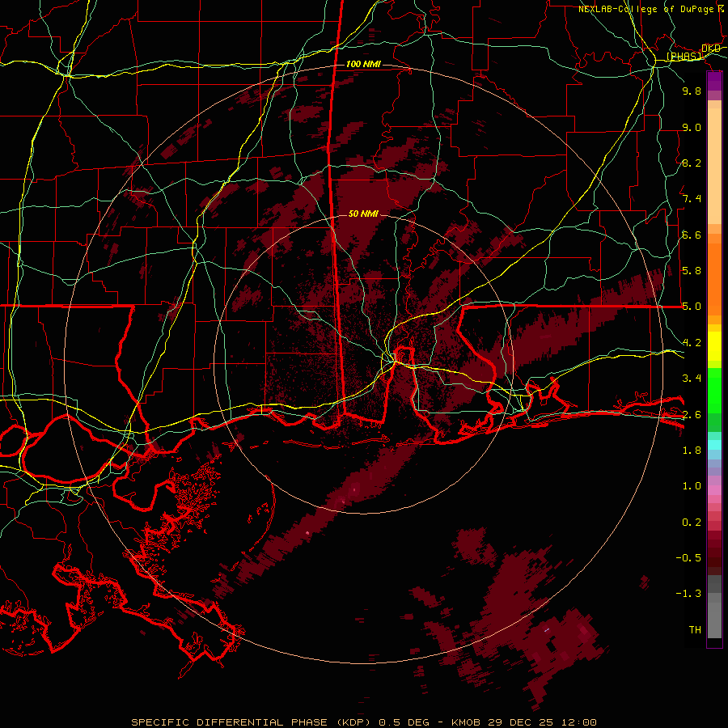Click the 5.8 value on the color scale
Screen dimensions: 728x728
(x=692, y=271)
